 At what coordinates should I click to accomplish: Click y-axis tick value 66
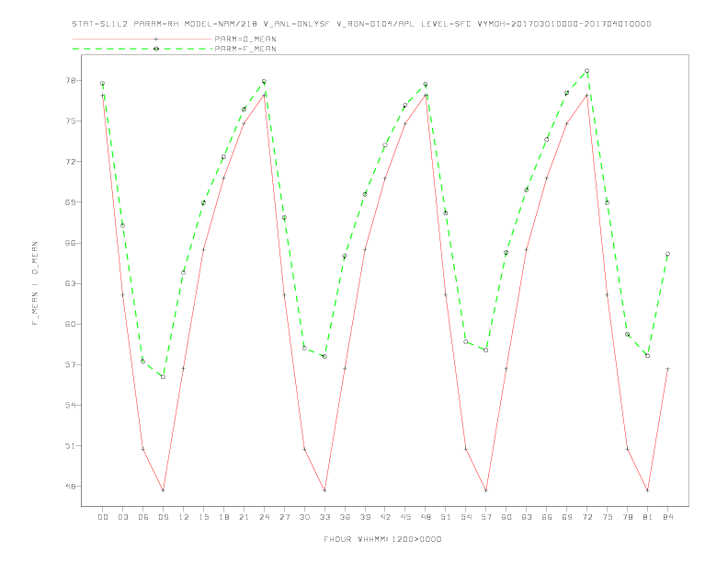click(x=71, y=243)
